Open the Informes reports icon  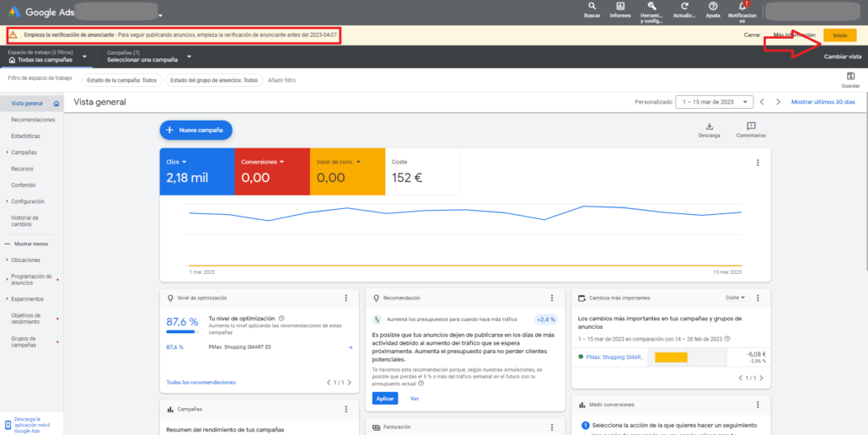(x=620, y=7)
